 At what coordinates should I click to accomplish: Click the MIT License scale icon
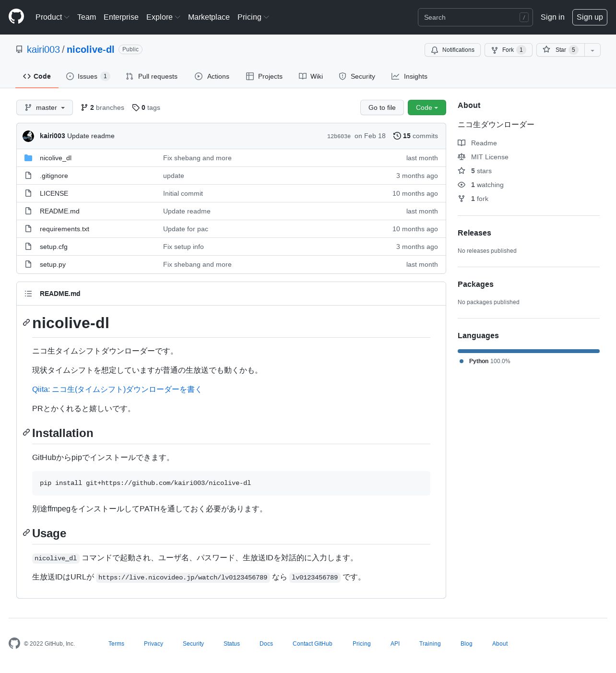tap(462, 157)
